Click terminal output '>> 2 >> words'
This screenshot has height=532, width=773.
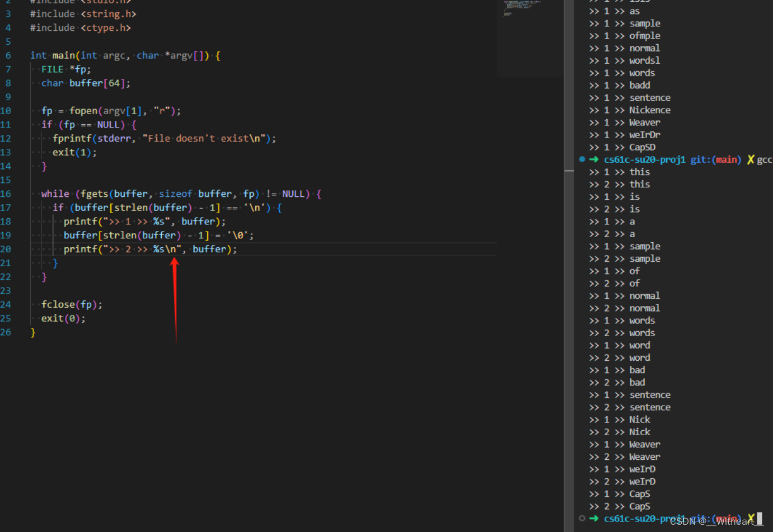tap(622, 333)
